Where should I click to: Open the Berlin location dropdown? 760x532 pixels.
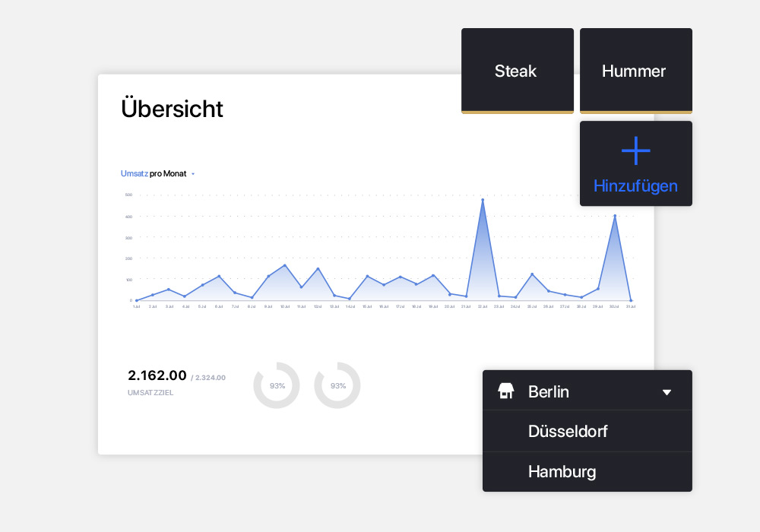coord(587,391)
